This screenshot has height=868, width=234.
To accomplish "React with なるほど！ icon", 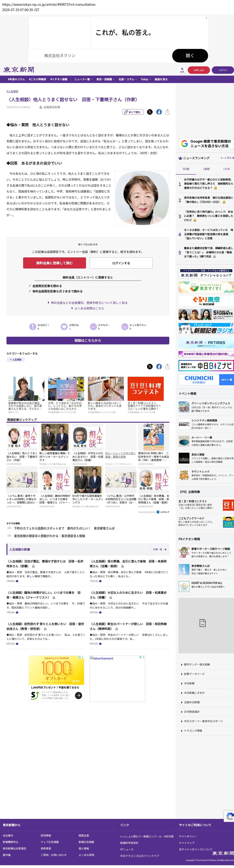I will [32, 327].
